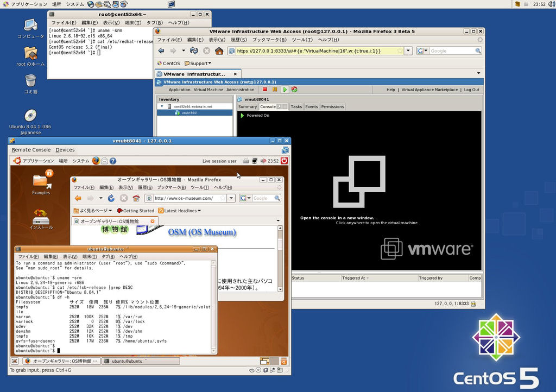The image size is (556, 392).
Task: Open the Virtual Appliance Marketplace link
Action: (429, 90)
